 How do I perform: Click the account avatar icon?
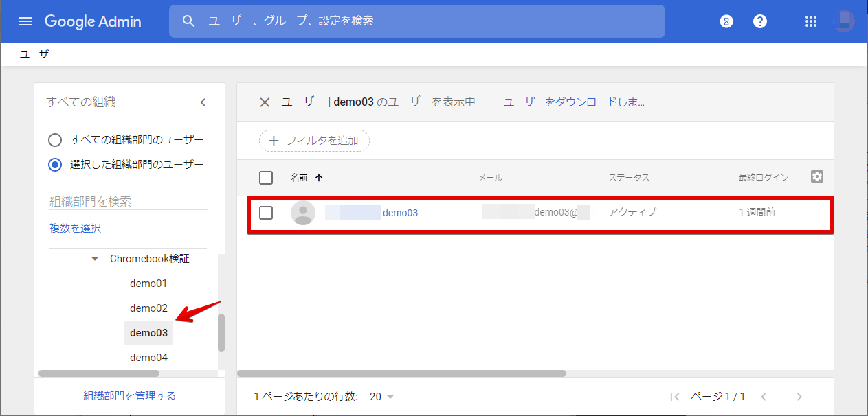(x=844, y=21)
